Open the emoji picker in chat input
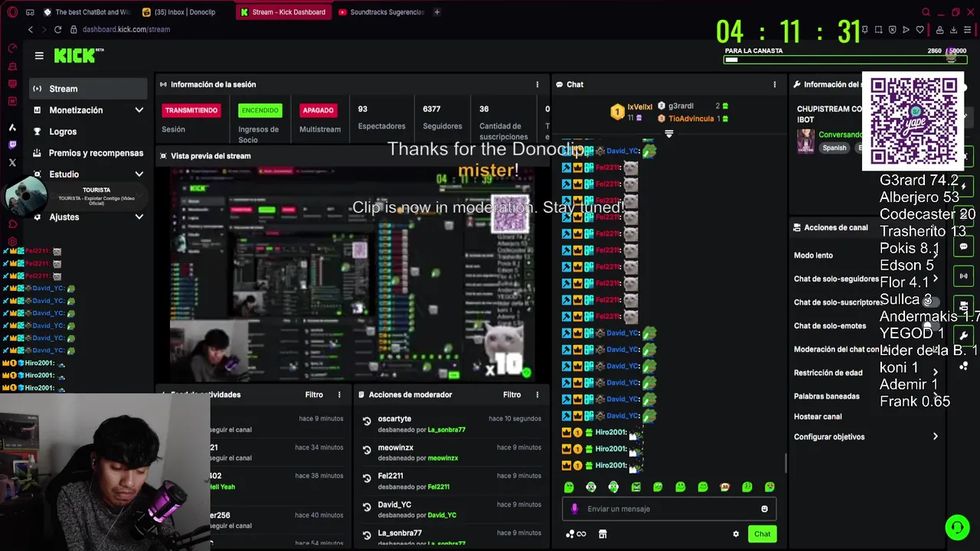This screenshot has height=551, width=980. [764, 509]
